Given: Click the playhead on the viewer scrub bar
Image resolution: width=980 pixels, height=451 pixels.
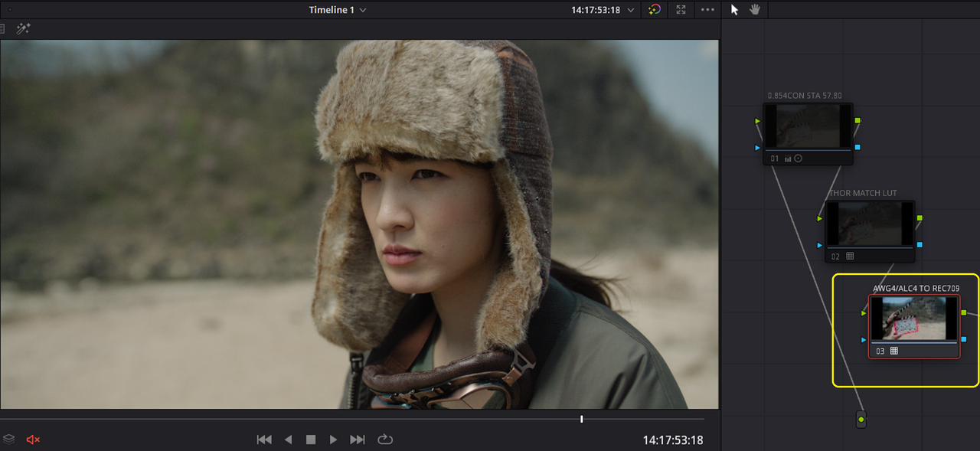Looking at the screenshot, I should point(582,419).
